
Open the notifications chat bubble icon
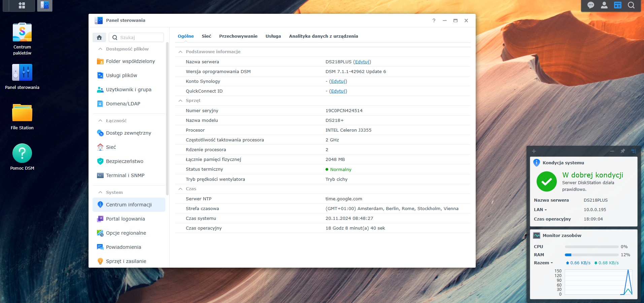591,5
